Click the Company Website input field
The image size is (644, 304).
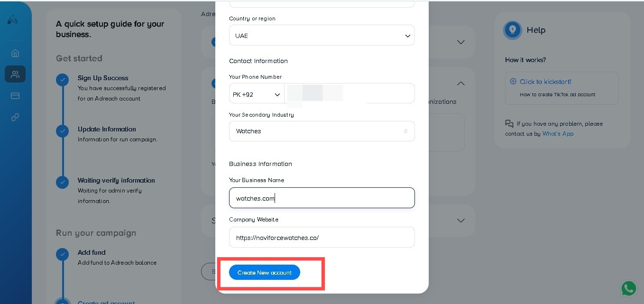pyautogui.click(x=322, y=238)
